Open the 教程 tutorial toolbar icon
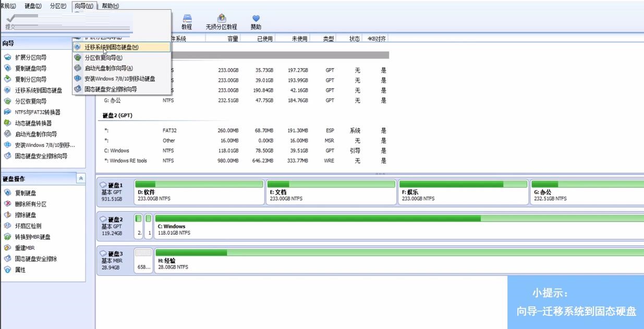Image resolution: width=644 pixels, height=329 pixels. click(x=187, y=22)
